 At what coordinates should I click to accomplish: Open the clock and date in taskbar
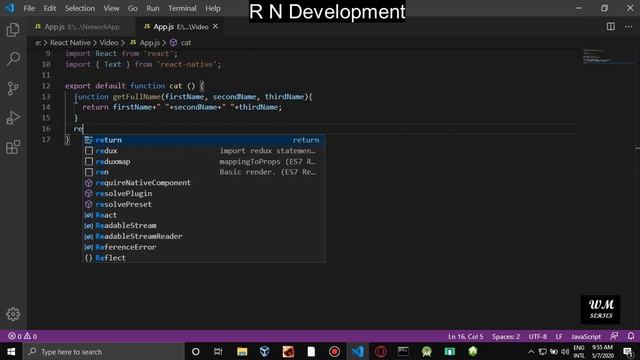[602, 351]
